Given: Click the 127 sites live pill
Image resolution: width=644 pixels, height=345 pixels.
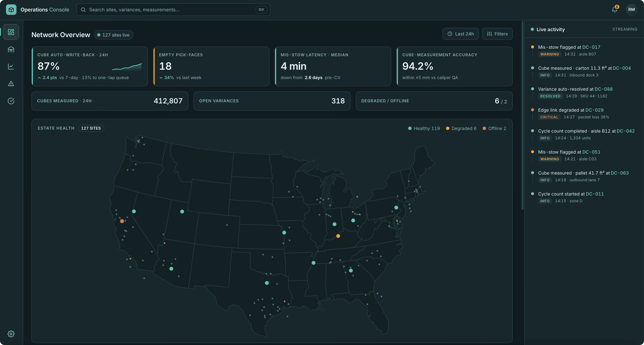Looking at the screenshot, I should [x=113, y=35].
